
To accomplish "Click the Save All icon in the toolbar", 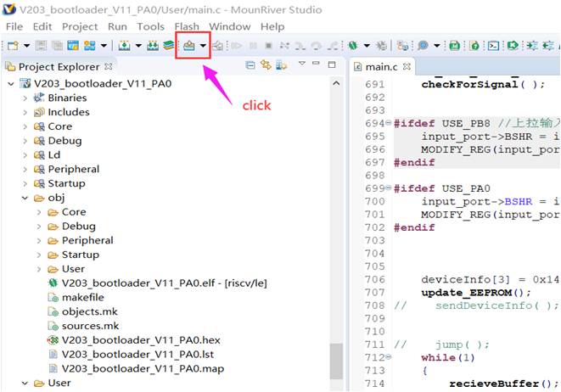I will coord(57,46).
